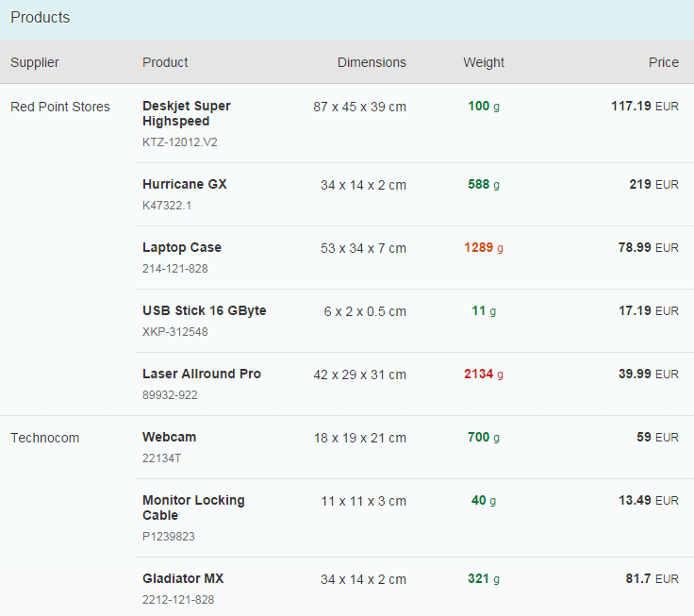The image size is (694, 616).
Task: Open the Monitor Locking Cable item
Action: [x=193, y=508]
